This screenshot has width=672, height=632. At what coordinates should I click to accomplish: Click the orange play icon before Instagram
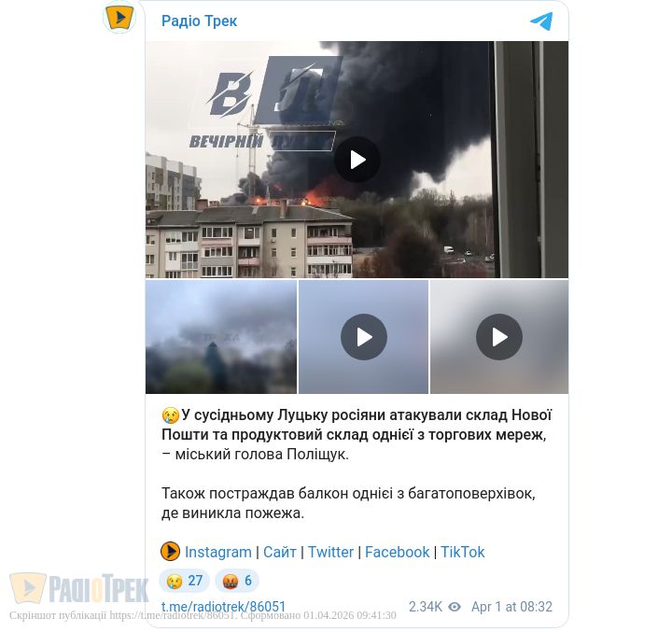(170, 552)
